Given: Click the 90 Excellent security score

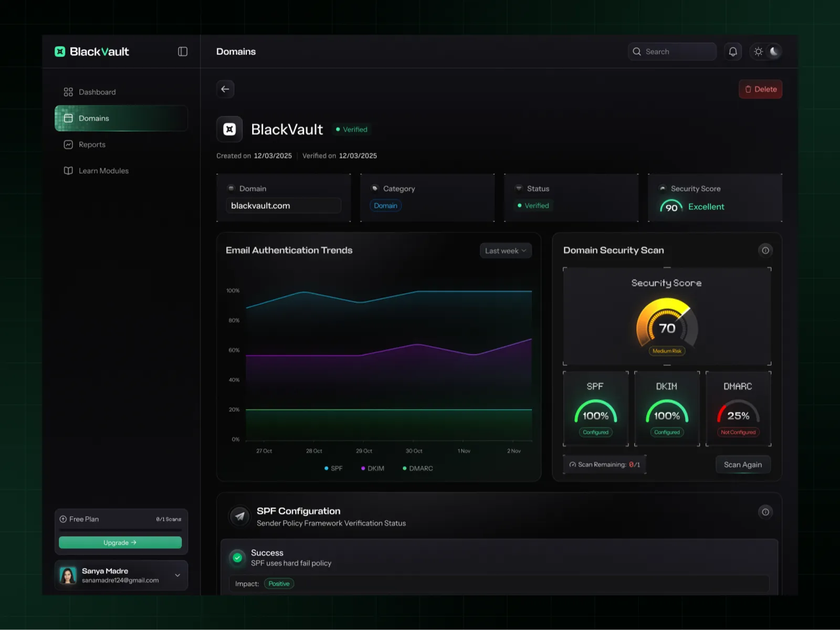Looking at the screenshot, I should coord(692,207).
